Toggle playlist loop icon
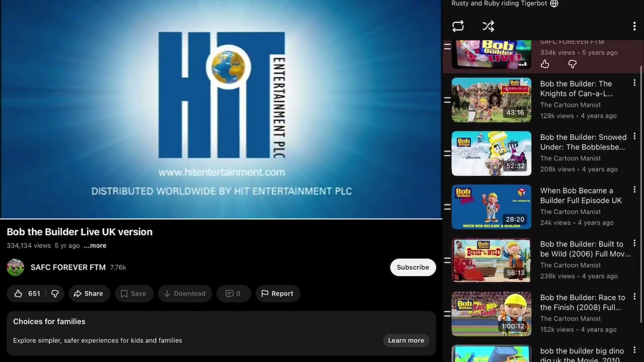Viewport: 644px width, 362px height. tap(458, 26)
